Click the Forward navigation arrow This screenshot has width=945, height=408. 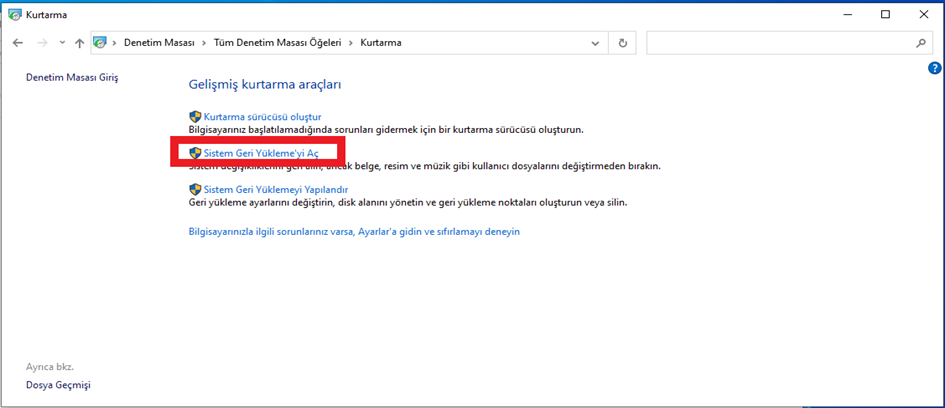(42, 43)
